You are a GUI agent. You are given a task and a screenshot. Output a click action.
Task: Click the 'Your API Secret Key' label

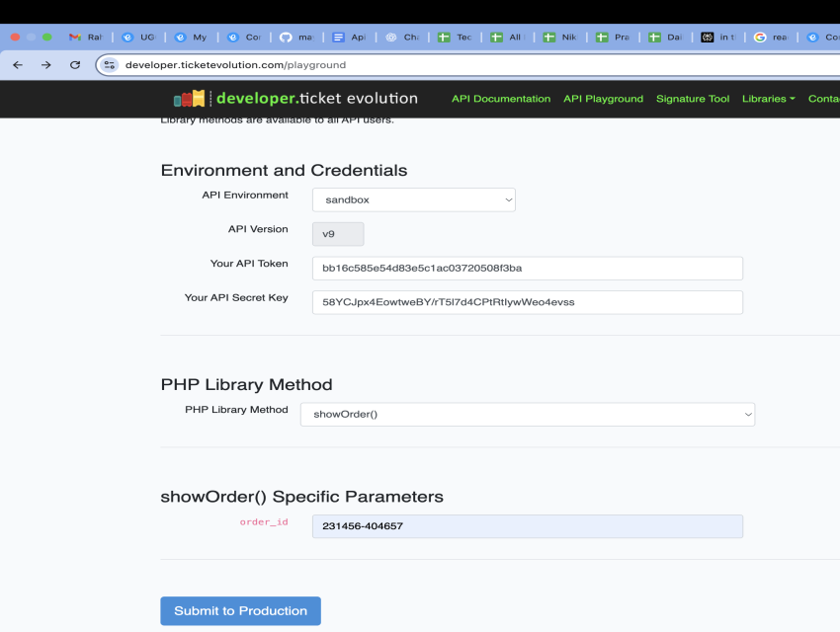click(236, 297)
